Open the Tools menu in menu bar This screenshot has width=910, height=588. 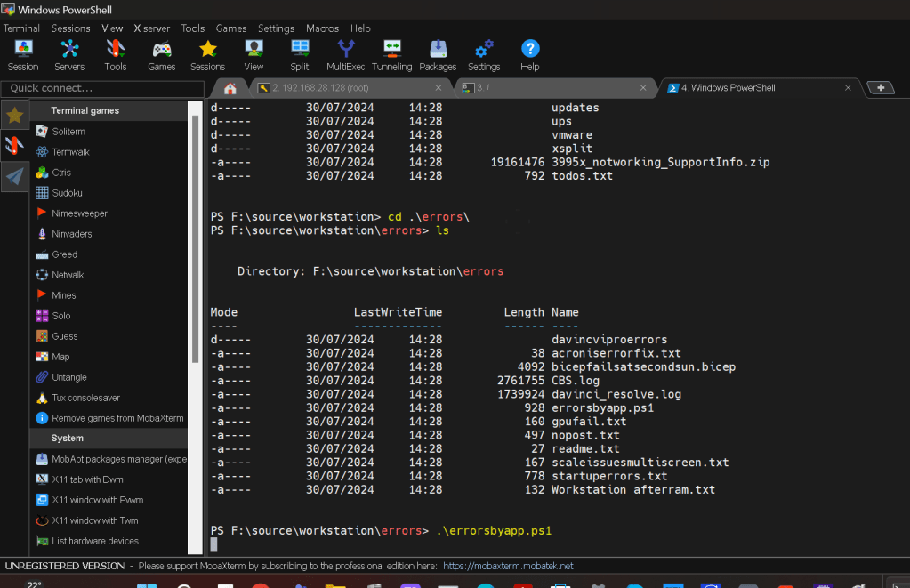(193, 28)
